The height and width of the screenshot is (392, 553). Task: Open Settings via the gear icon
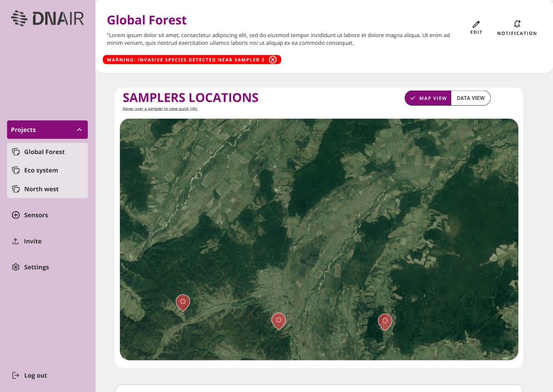click(16, 267)
